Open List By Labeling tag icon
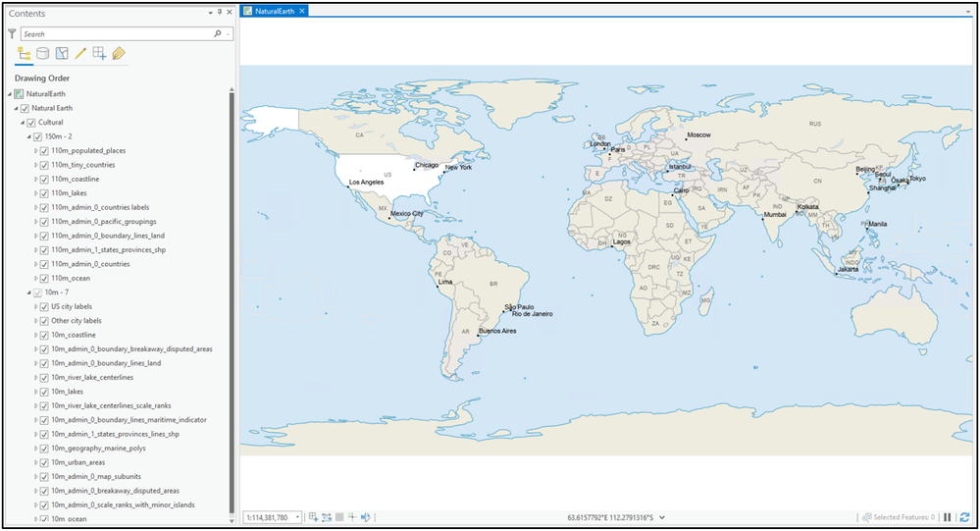Image resolution: width=980 pixels, height=531 pixels. (118, 53)
